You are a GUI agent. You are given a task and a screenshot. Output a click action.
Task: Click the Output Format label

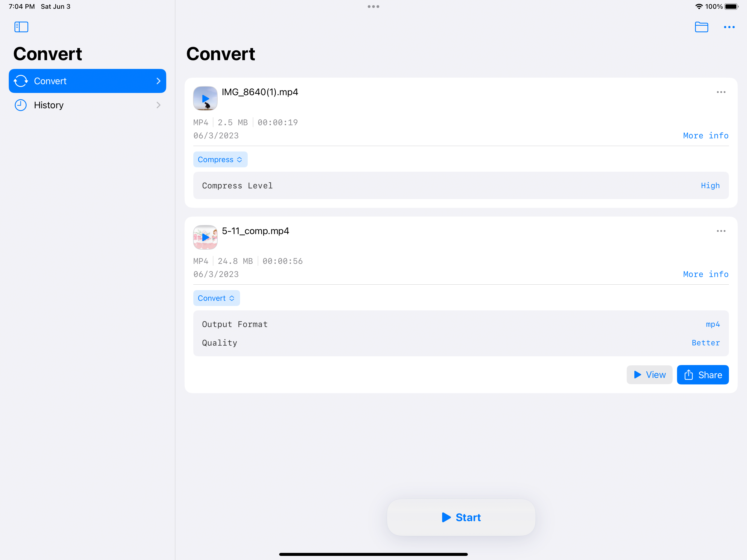pos(235,324)
